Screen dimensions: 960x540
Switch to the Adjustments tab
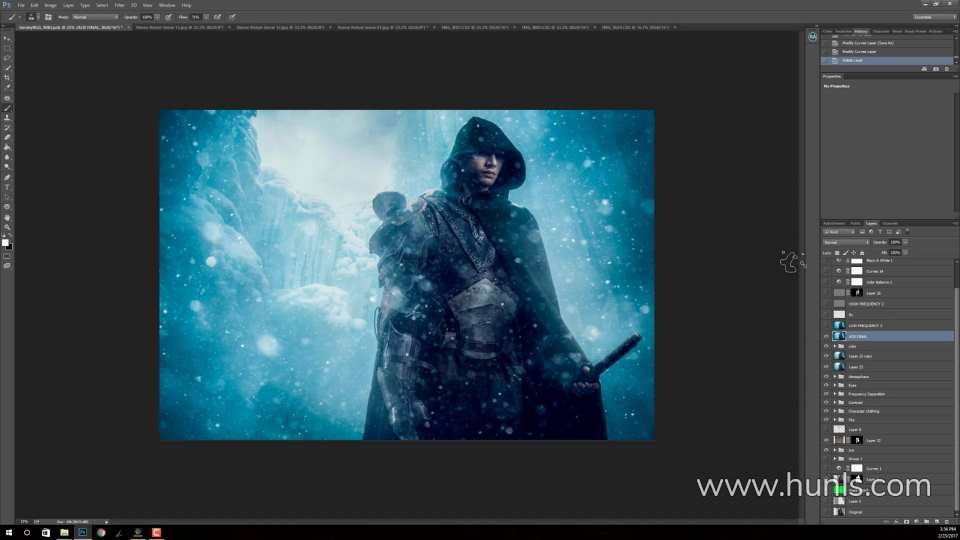pos(834,223)
